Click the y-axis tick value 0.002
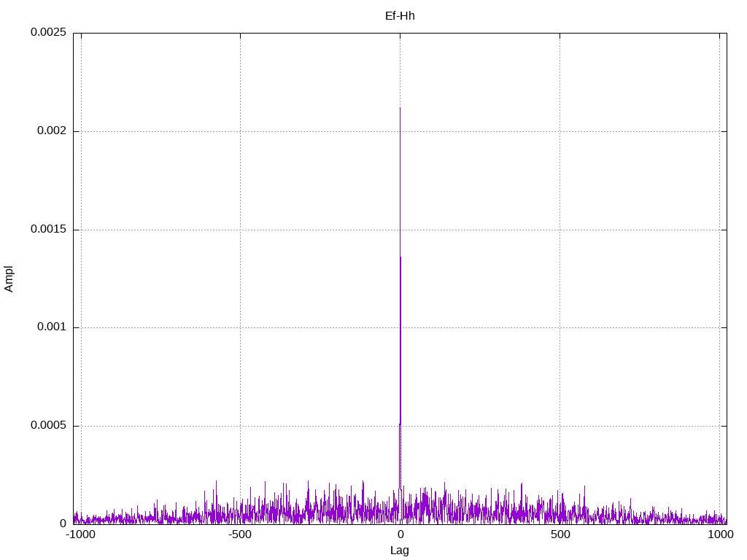Viewport: 747px width, 560px height. [52, 131]
